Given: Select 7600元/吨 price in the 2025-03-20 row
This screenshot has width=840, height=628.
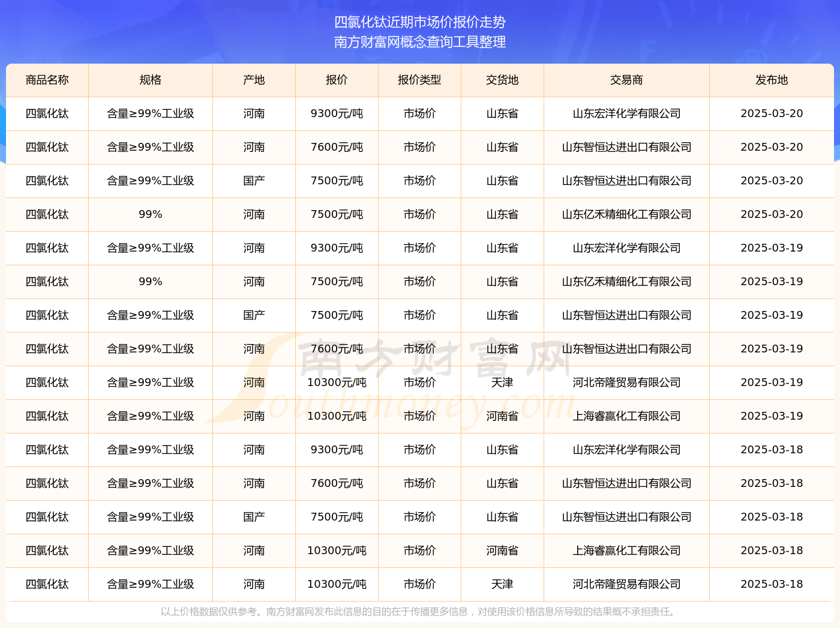Looking at the screenshot, I should click(337, 147).
